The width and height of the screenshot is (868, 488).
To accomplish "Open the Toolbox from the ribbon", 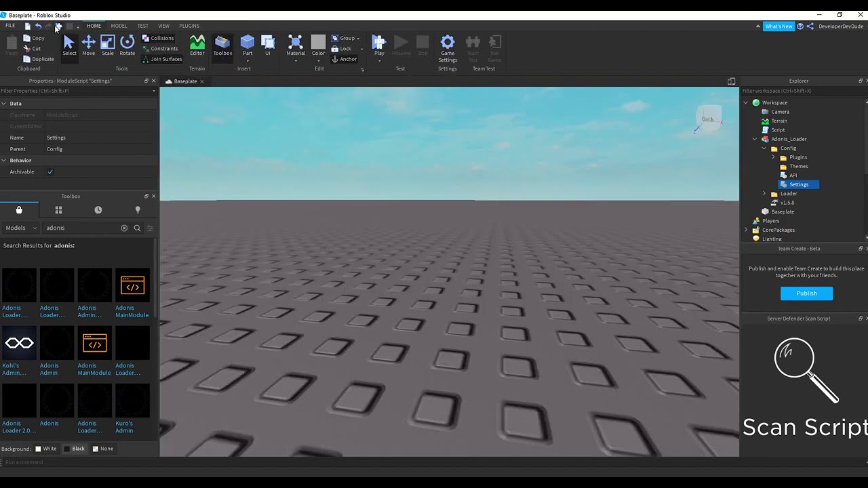I will click(222, 45).
